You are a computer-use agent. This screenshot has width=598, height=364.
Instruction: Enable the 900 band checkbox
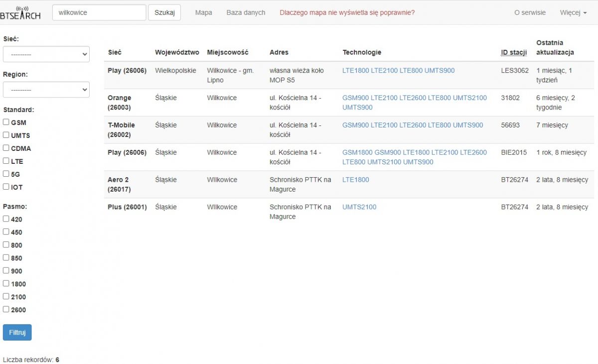click(6, 270)
